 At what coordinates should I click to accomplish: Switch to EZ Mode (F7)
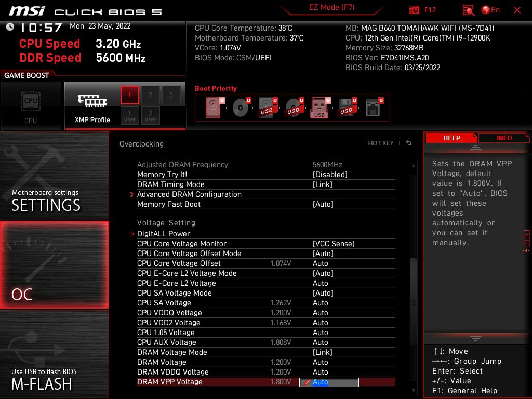[x=331, y=7]
